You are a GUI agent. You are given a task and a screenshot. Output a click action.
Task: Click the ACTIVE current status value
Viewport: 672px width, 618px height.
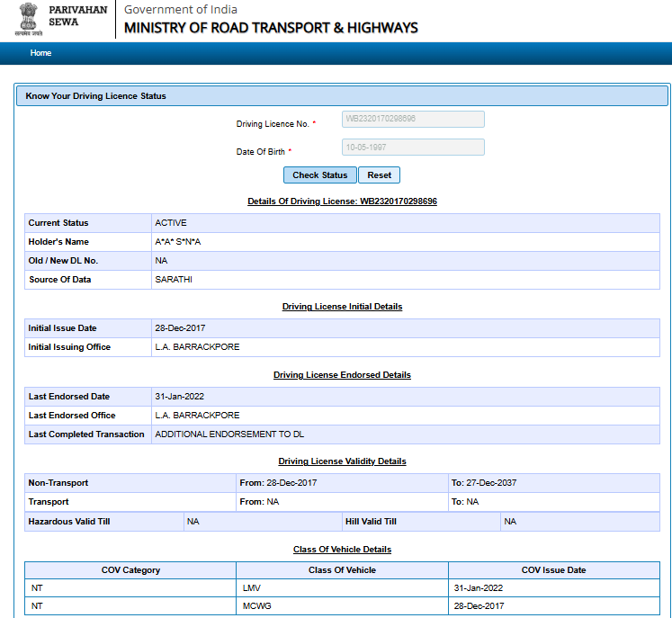[x=171, y=223]
